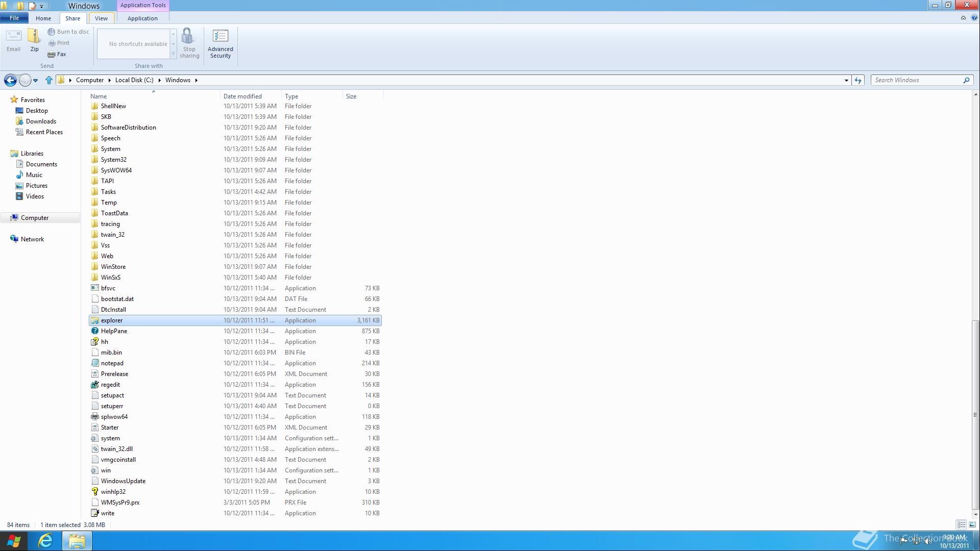Select the winhlp32 application file
This screenshot has height=551, width=980.
(235, 492)
